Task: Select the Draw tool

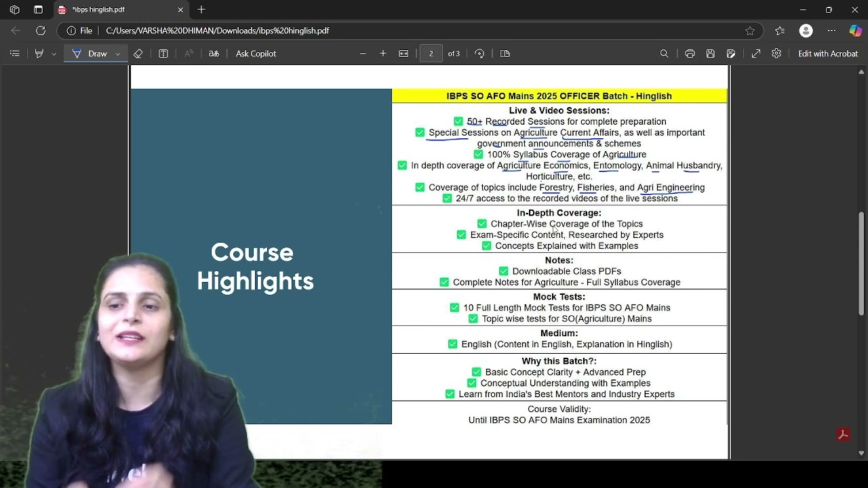Action: [90, 54]
